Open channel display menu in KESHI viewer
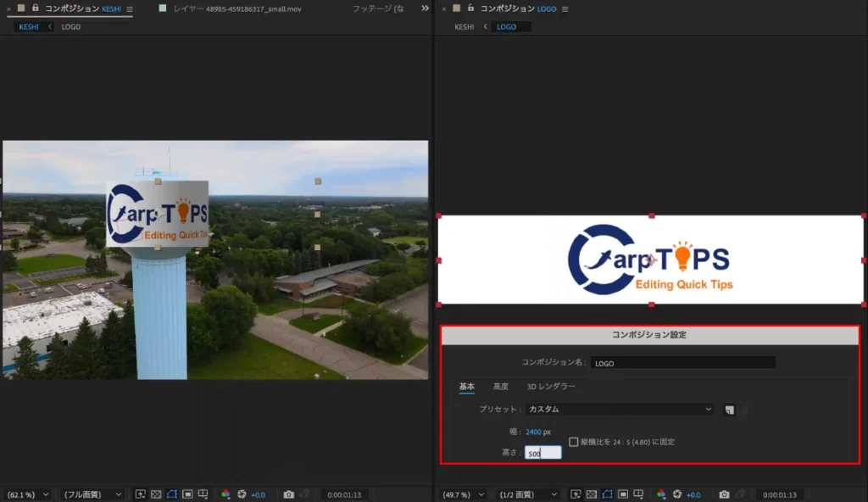 (225, 494)
